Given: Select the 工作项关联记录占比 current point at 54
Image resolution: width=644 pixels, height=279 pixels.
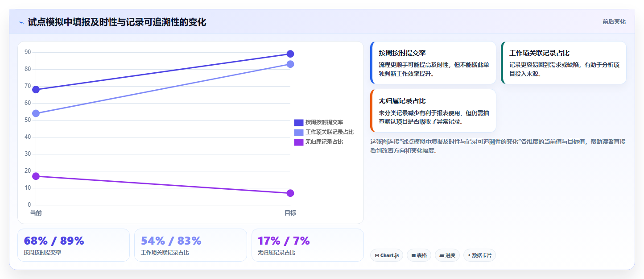Looking at the screenshot, I should [36, 113].
